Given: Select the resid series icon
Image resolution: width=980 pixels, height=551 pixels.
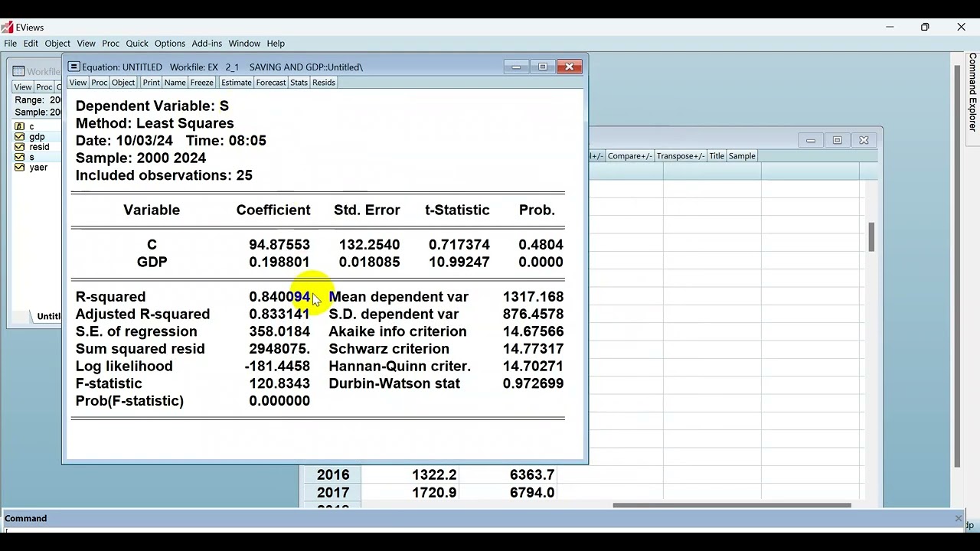Looking at the screenshot, I should (x=19, y=147).
